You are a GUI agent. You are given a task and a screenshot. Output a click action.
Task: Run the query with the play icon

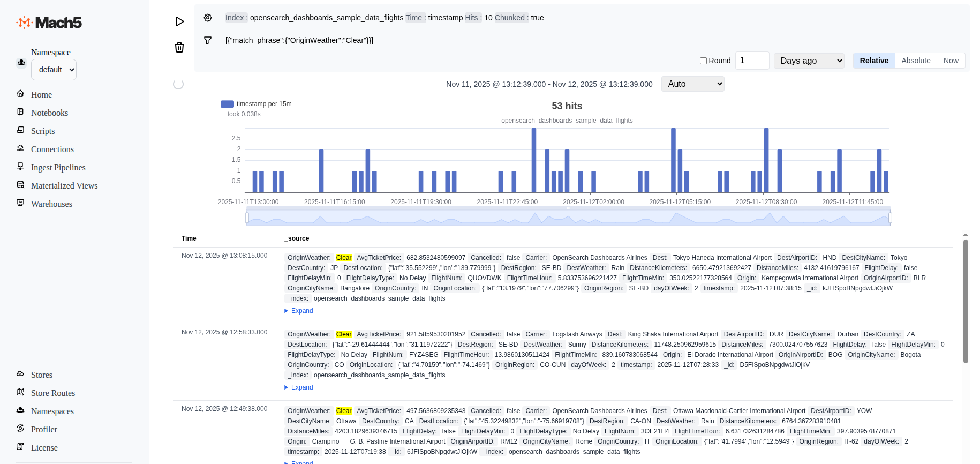click(180, 21)
